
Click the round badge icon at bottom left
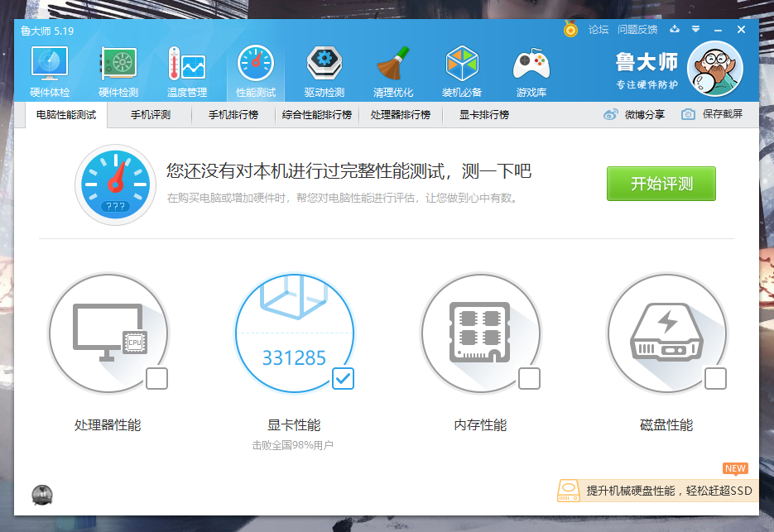tap(42, 495)
